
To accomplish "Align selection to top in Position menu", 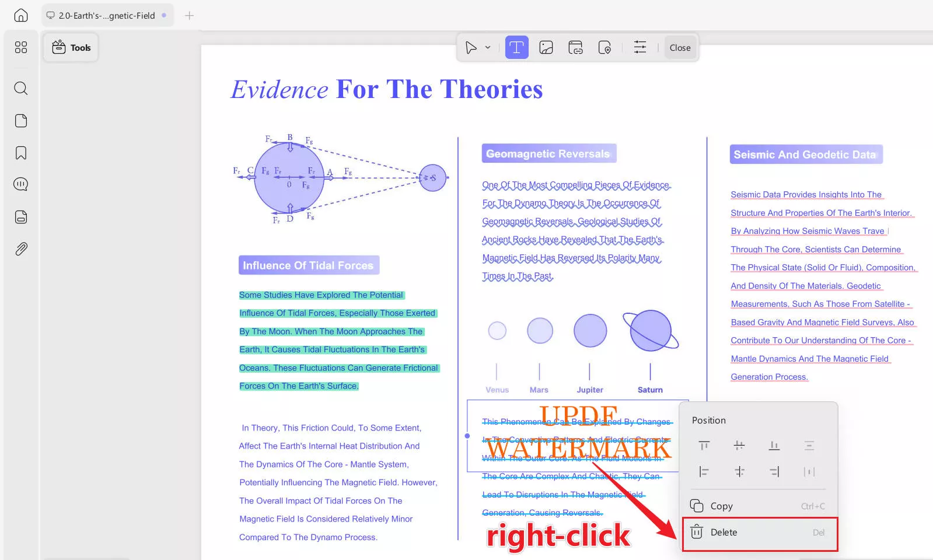I will tap(704, 446).
